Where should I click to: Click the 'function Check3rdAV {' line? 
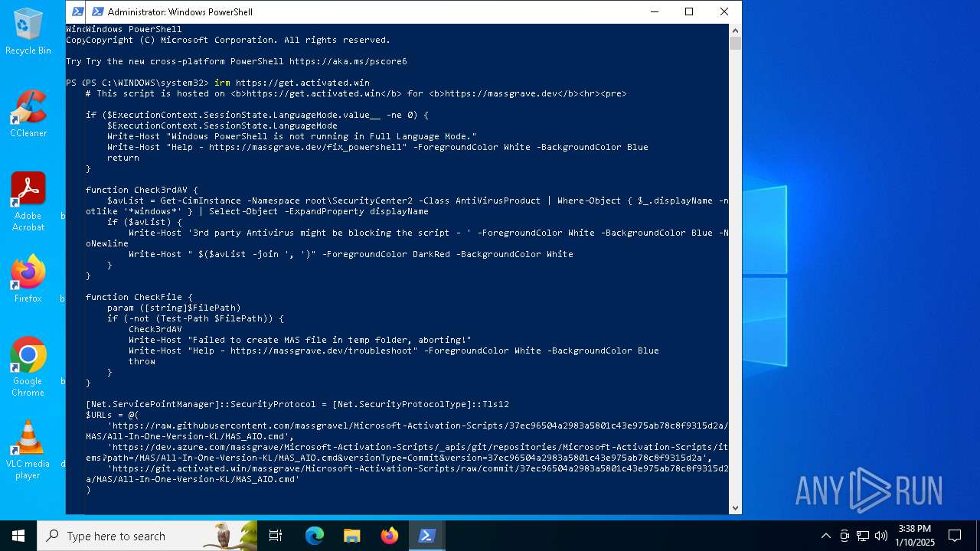(x=142, y=190)
